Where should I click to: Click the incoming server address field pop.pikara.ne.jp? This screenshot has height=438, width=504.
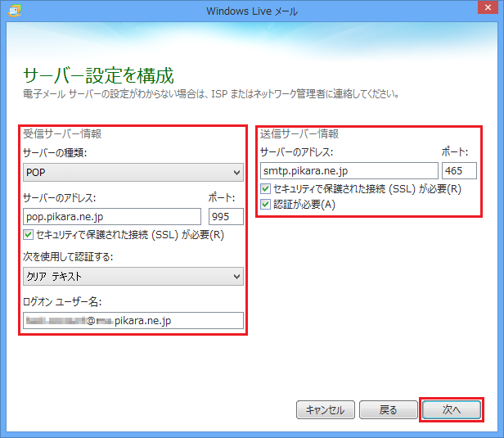[x=112, y=217]
